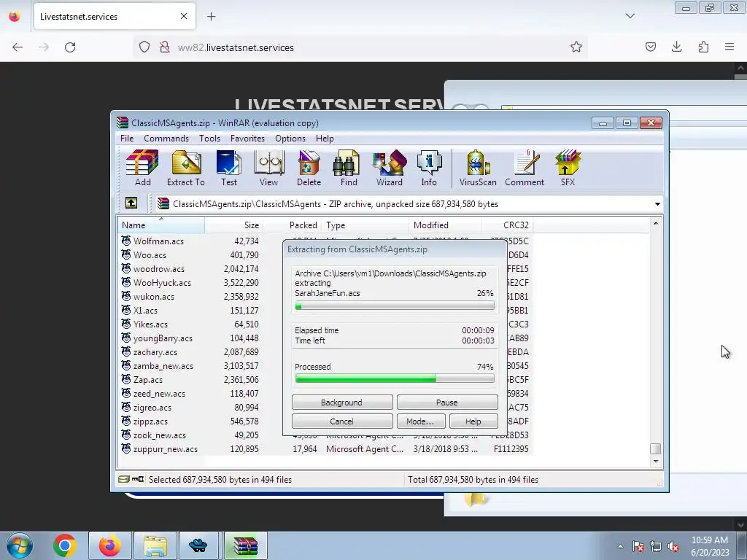Viewport: 747px width, 560px height.
Task: Reload the Firefox page
Action: (70, 47)
